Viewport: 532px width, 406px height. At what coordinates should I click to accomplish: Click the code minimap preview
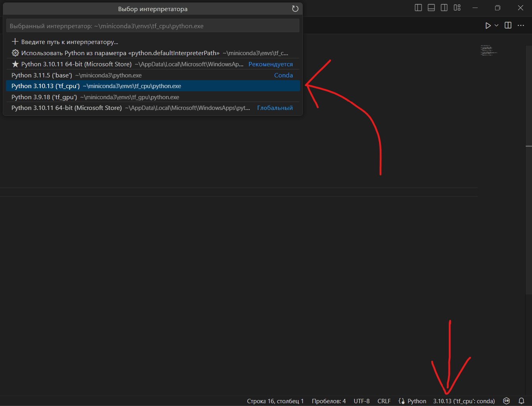pyautogui.click(x=489, y=50)
